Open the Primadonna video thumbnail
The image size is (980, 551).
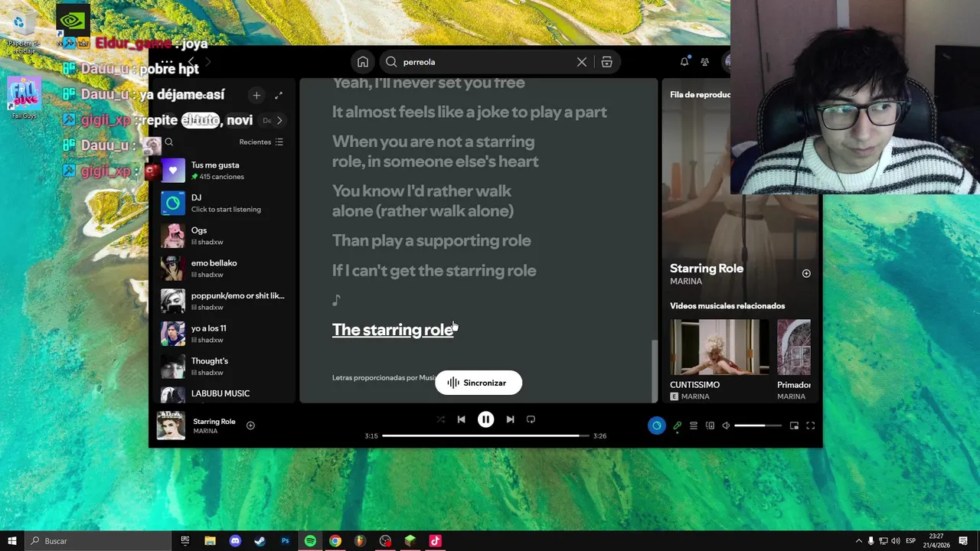tap(793, 347)
